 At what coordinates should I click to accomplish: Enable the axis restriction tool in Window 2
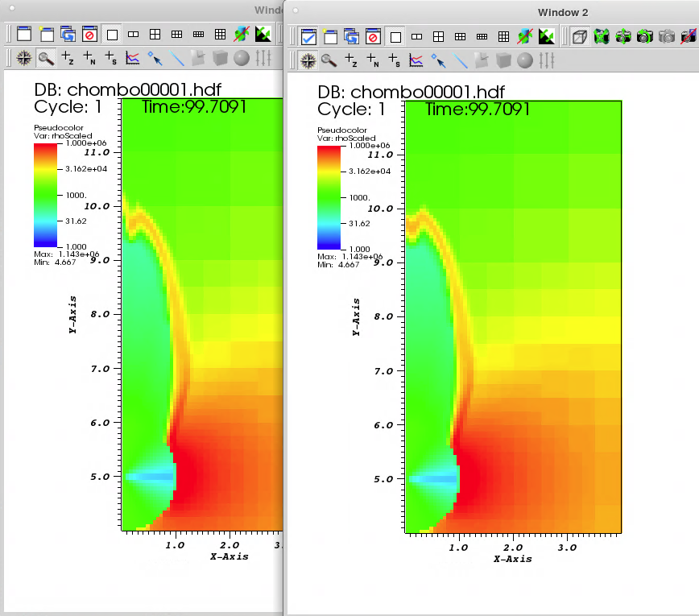[x=547, y=60]
